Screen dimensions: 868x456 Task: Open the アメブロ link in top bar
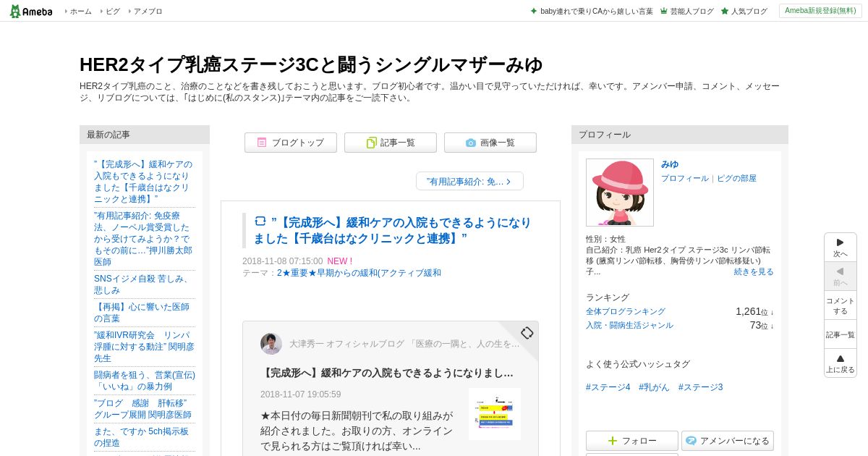pyautogui.click(x=148, y=12)
